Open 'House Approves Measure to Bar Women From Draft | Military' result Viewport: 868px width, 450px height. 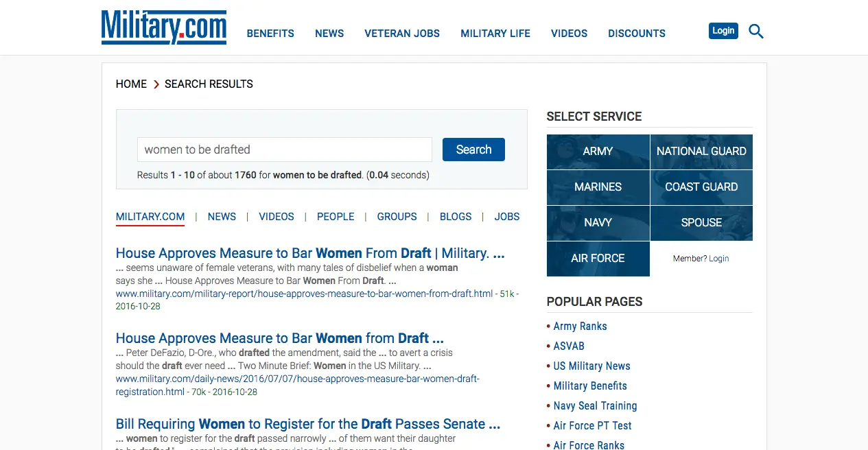coord(310,253)
